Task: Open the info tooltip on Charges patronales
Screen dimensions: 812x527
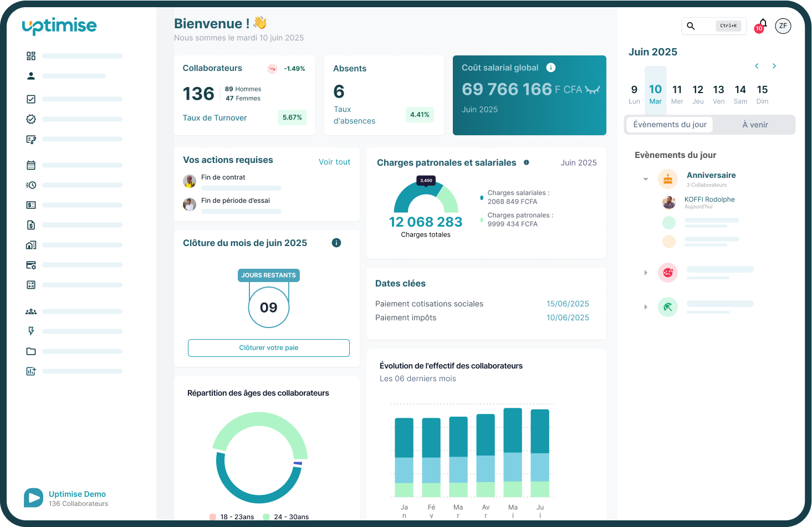Action: 525,162
